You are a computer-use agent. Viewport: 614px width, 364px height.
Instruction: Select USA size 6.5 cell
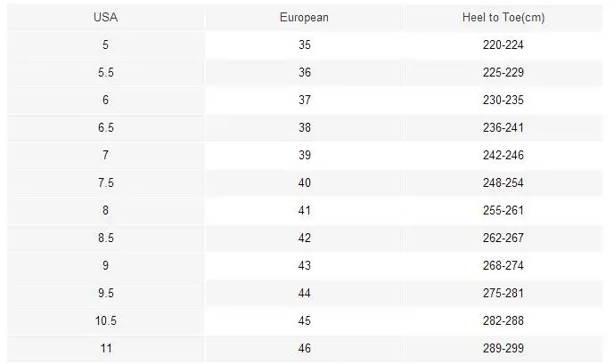(x=105, y=127)
